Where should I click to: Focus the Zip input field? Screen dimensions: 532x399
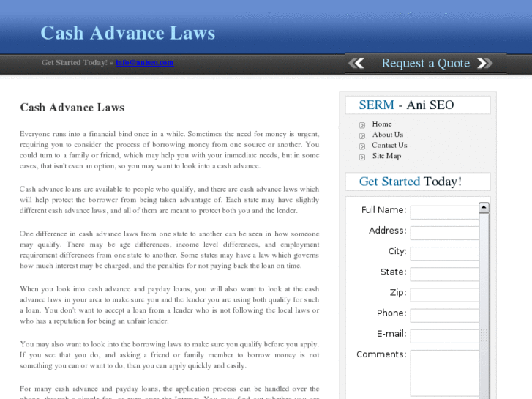pyautogui.click(x=444, y=295)
